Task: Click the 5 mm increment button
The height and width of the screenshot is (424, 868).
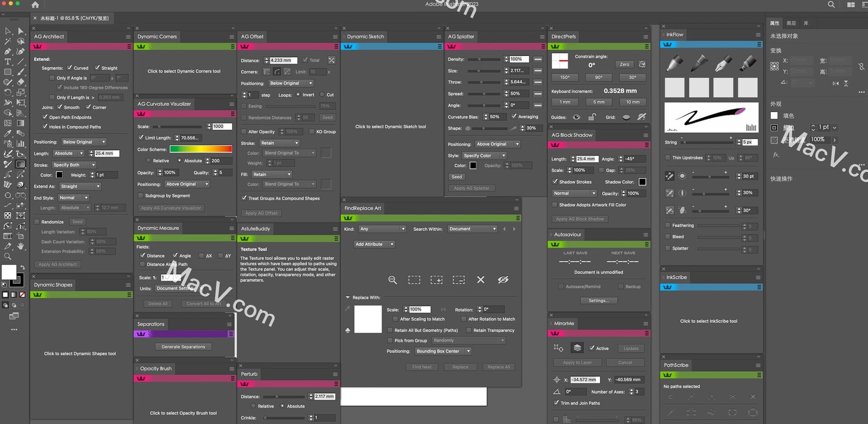Action: click(x=599, y=102)
